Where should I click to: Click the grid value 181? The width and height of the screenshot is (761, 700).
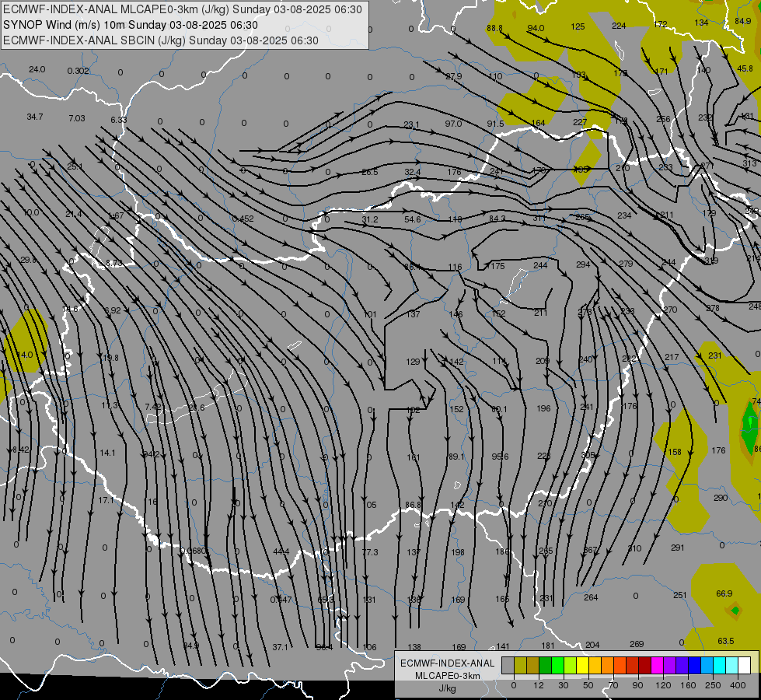(548, 646)
